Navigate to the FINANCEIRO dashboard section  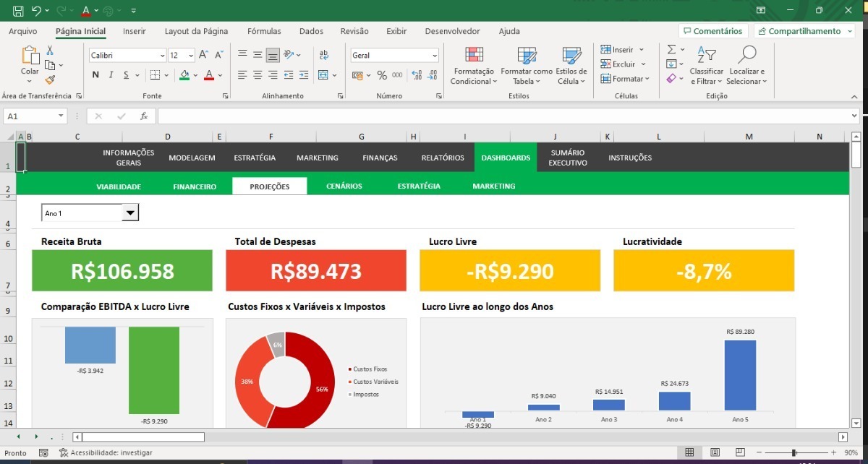pos(194,186)
